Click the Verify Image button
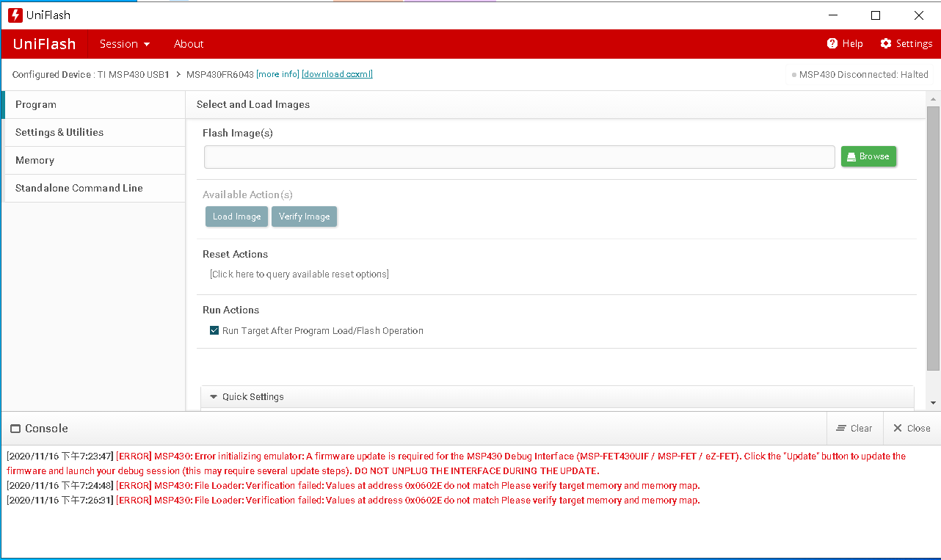The height and width of the screenshot is (560, 941). click(304, 217)
